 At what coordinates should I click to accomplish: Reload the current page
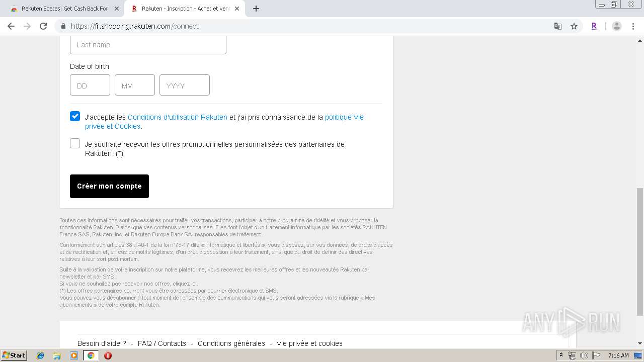(43, 26)
